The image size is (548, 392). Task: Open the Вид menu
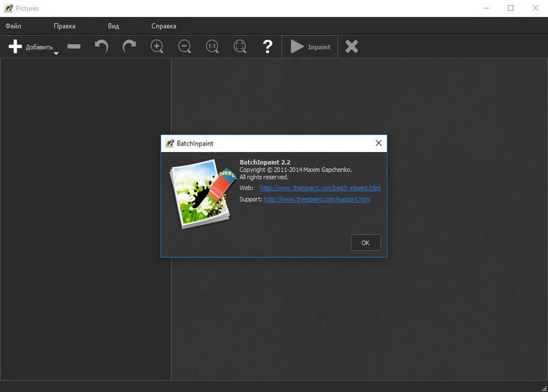(113, 26)
